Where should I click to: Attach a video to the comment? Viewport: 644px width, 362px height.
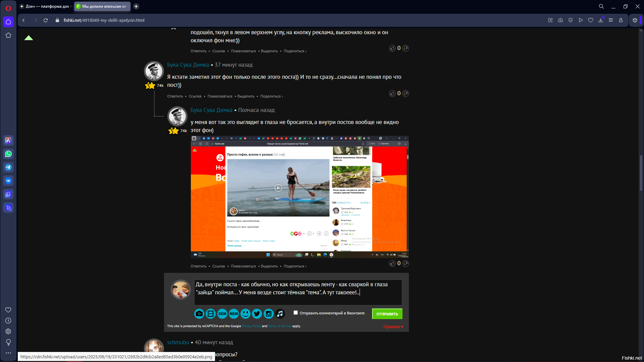coord(211,314)
